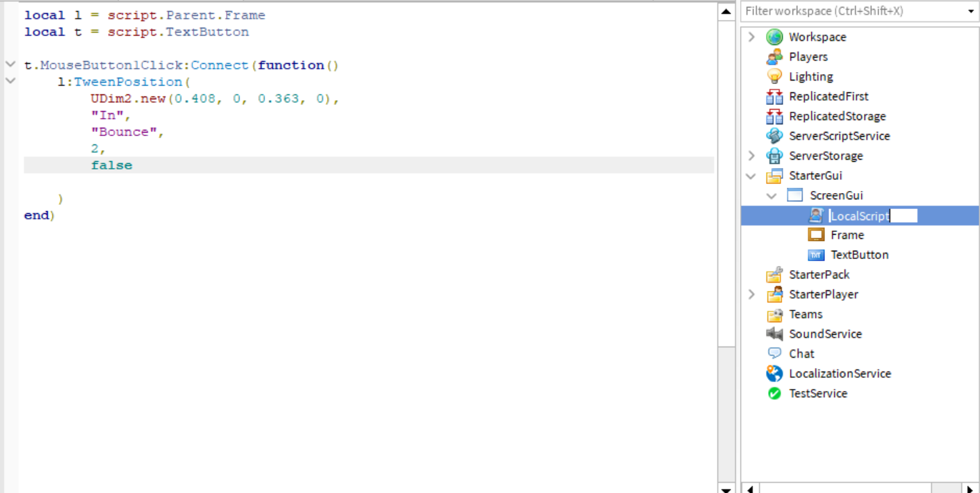Image resolution: width=980 pixels, height=493 pixels.
Task: Click the ReplicatedStorage replication icon
Action: pyautogui.click(x=774, y=116)
